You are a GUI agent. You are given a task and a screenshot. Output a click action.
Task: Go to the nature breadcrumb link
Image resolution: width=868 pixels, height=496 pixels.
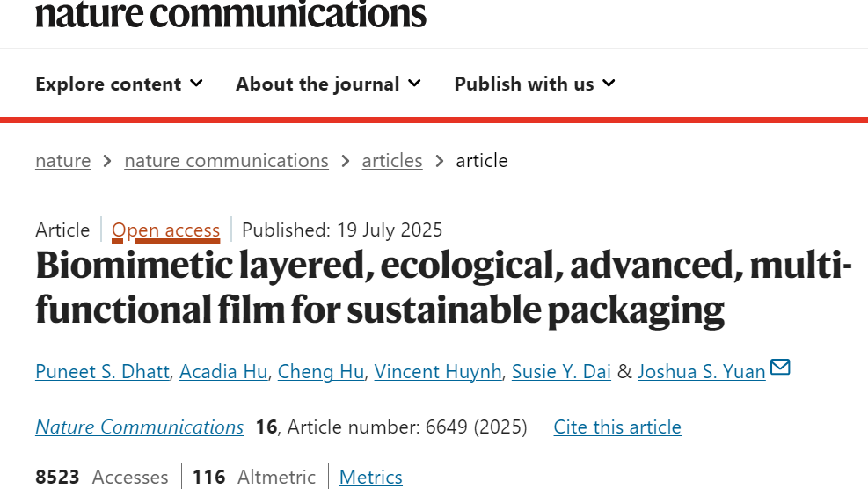coord(63,161)
